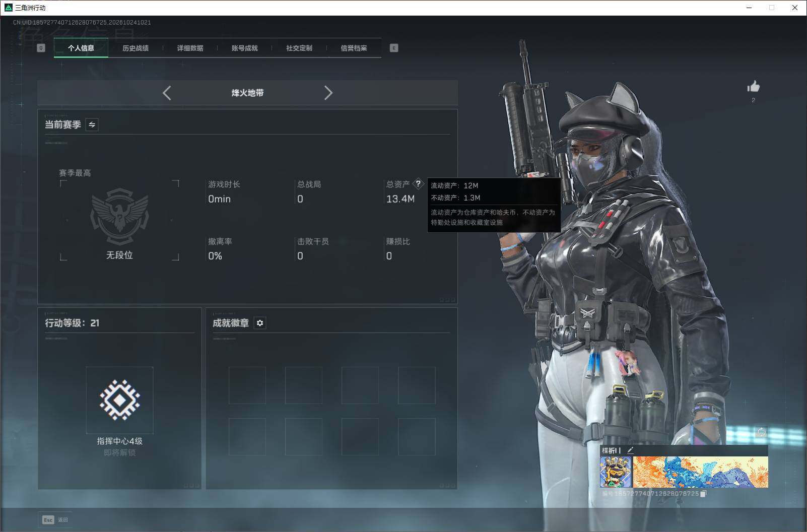Open the Command Center level 4 emblem
This screenshot has width=807, height=532.
(x=119, y=400)
